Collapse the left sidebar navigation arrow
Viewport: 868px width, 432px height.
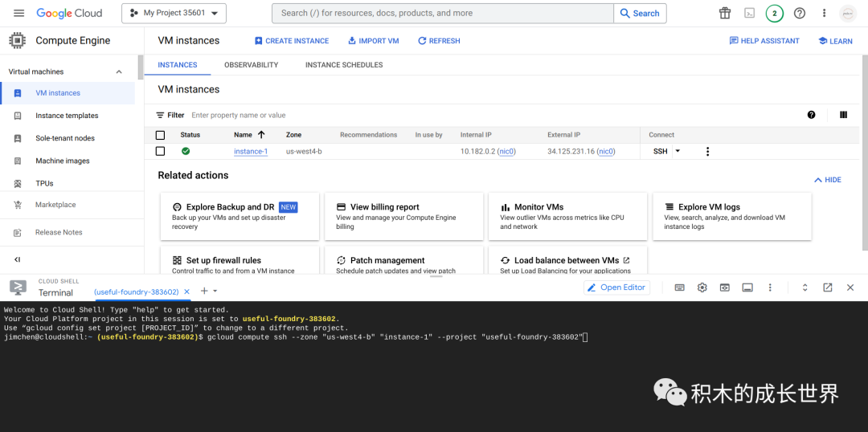click(17, 259)
